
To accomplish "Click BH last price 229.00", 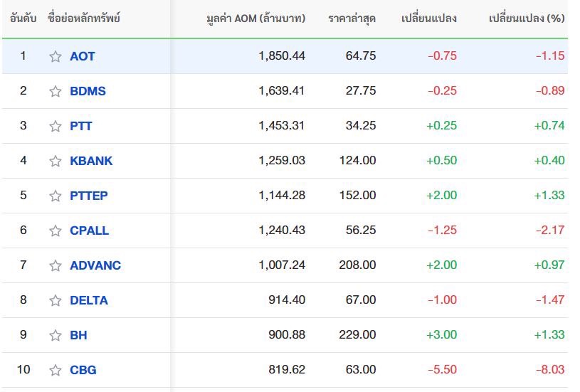I will click(358, 334).
